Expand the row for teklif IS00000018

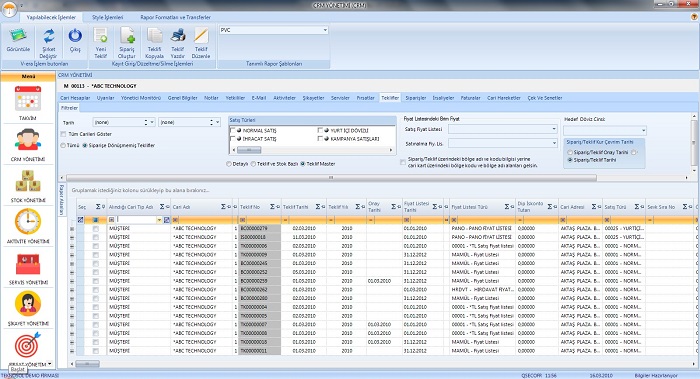(72, 237)
